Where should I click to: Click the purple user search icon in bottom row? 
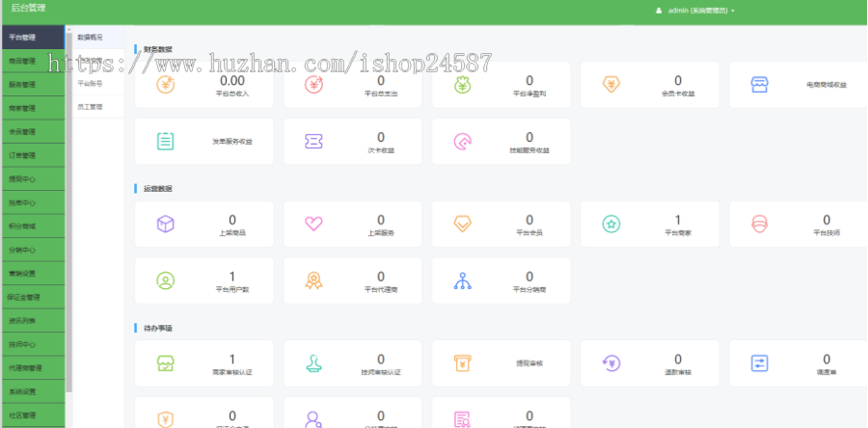coord(313,419)
